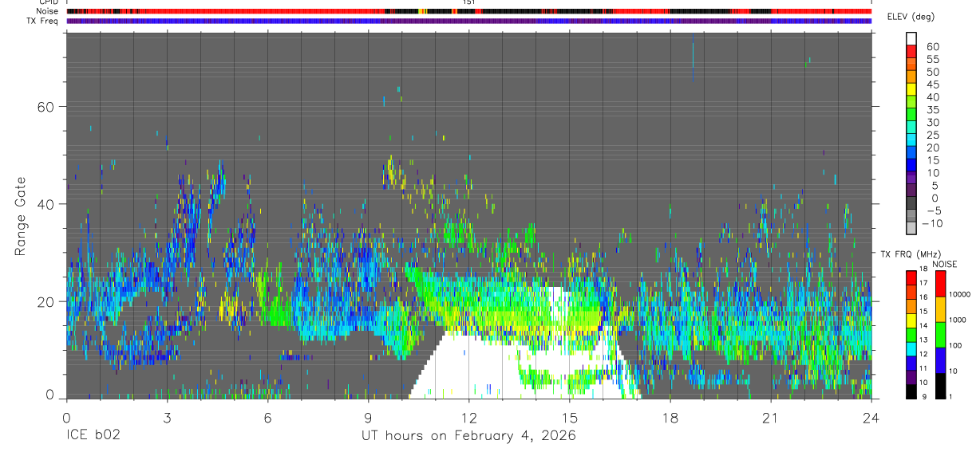This screenshot has width=980, height=452.
Task: Click the '10000' label on NOISE colorbar
Action: point(960,295)
